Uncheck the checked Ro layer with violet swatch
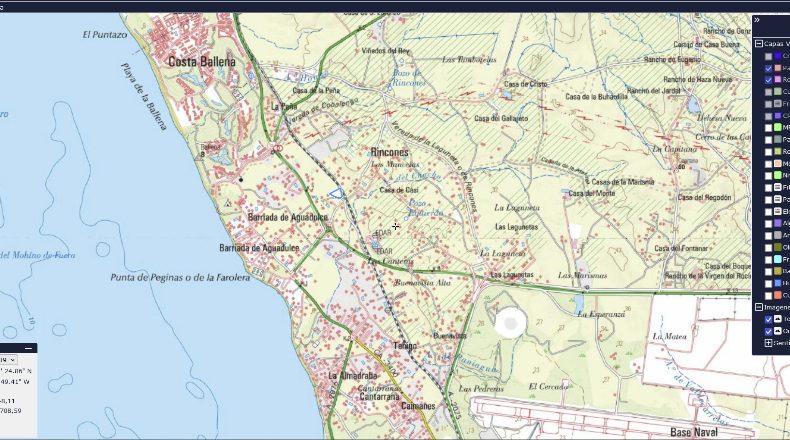This screenshot has width=790, height=440. (768, 80)
